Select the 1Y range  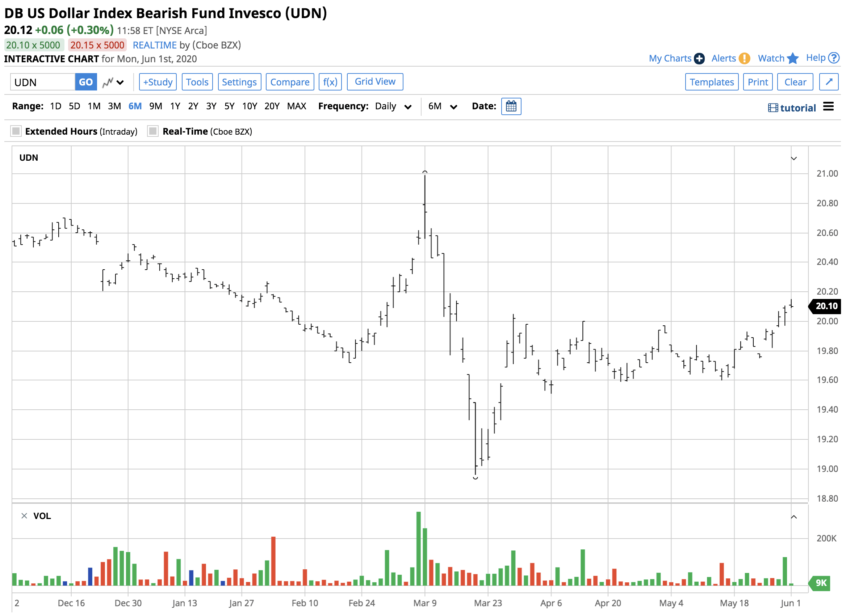tap(175, 107)
